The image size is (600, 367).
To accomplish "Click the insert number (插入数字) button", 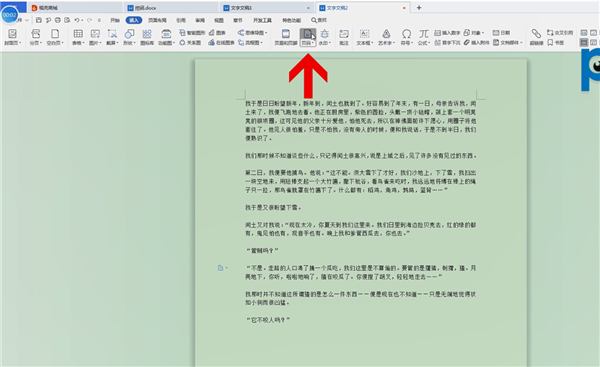I will pos(447,33).
